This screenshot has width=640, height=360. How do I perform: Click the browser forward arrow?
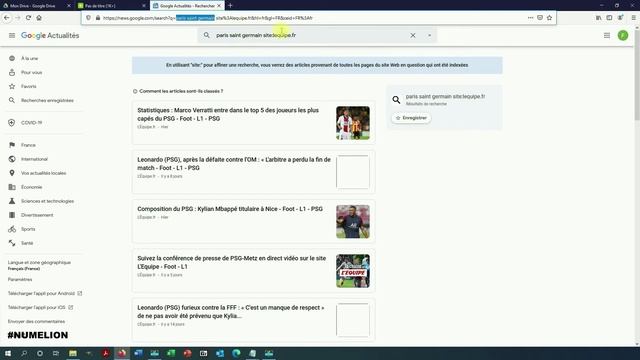click(18, 18)
